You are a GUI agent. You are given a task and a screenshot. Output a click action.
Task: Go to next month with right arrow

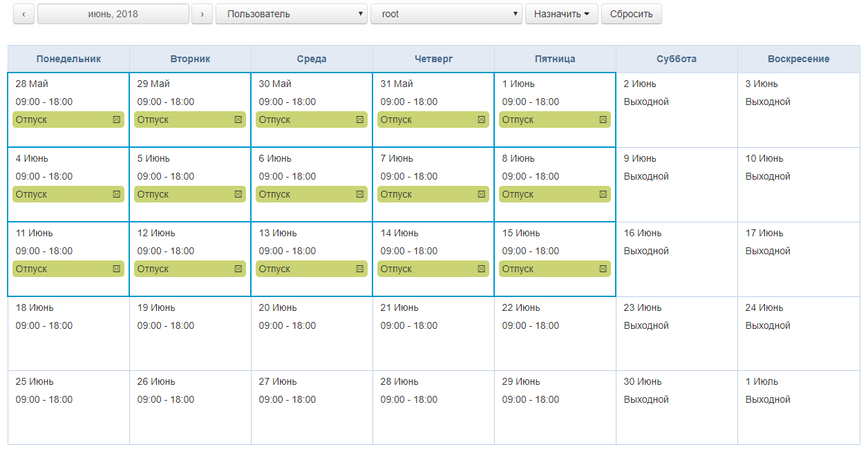(x=202, y=14)
